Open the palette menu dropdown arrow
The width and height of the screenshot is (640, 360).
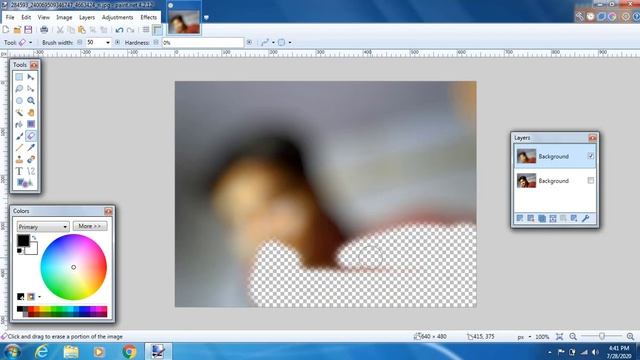(40, 297)
